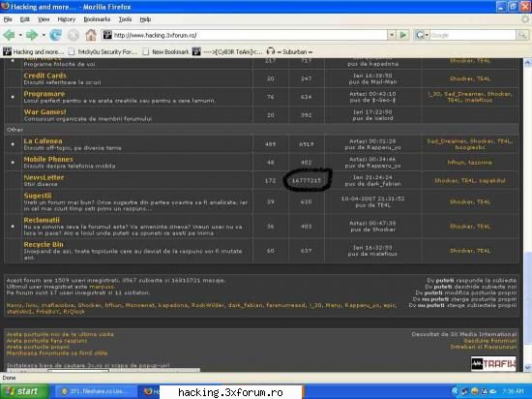This screenshot has height=399, width=532.
Task: Click the Windows start button
Action: 24,391
